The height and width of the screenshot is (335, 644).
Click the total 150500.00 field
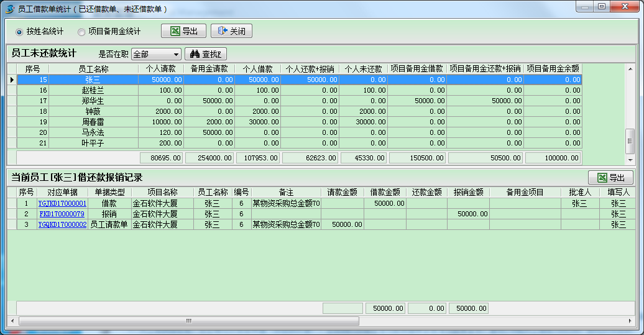click(x=417, y=158)
